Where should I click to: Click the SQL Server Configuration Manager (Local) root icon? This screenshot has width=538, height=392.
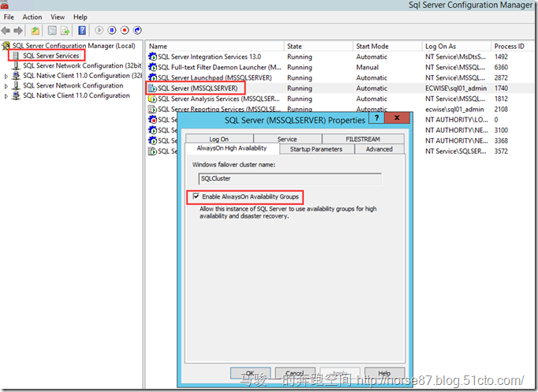6,46
